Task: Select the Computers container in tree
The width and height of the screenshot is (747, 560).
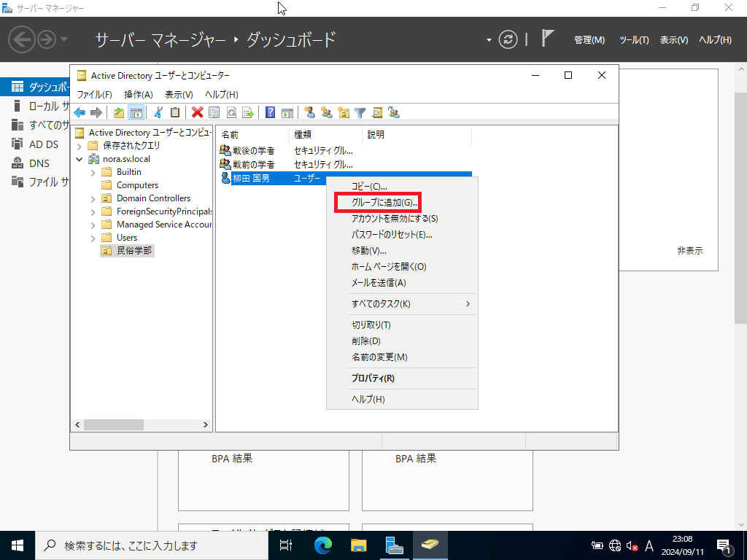Action: (x=137, y=185)
